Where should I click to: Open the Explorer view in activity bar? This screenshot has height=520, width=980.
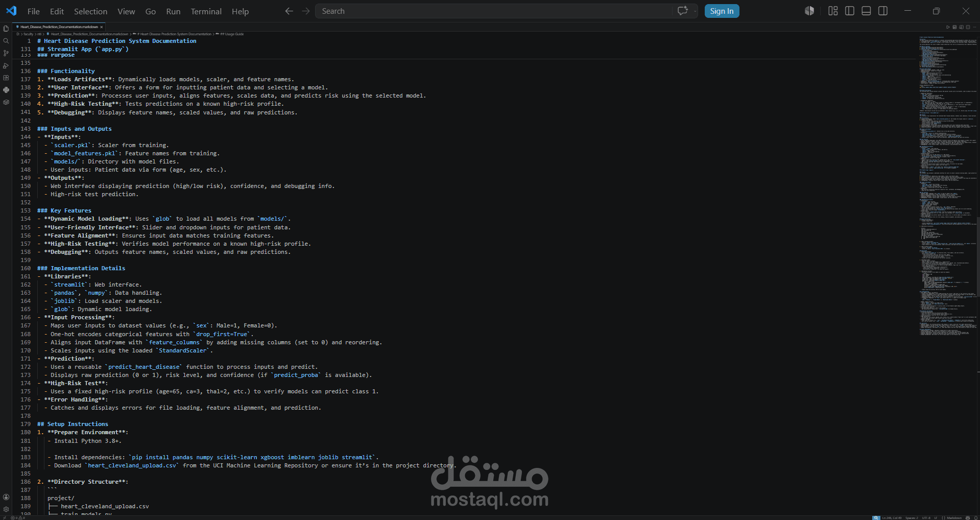6,29
